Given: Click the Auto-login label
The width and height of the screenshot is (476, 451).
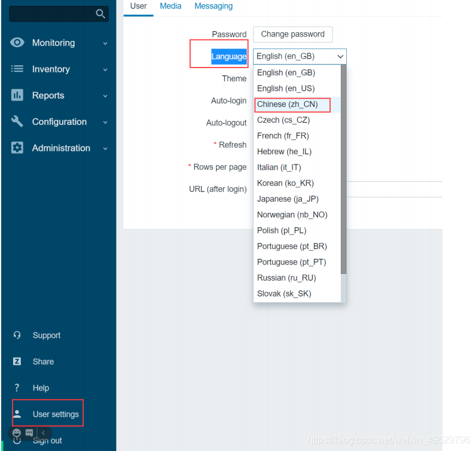Looking at the screenshot, I should pyautogui.click(x=228, y=101).
